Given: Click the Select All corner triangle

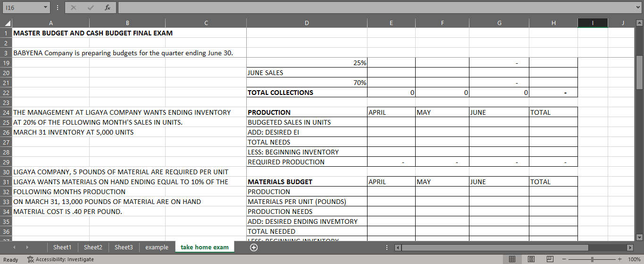Looking at the screenshot, I should tap(7, 23).
